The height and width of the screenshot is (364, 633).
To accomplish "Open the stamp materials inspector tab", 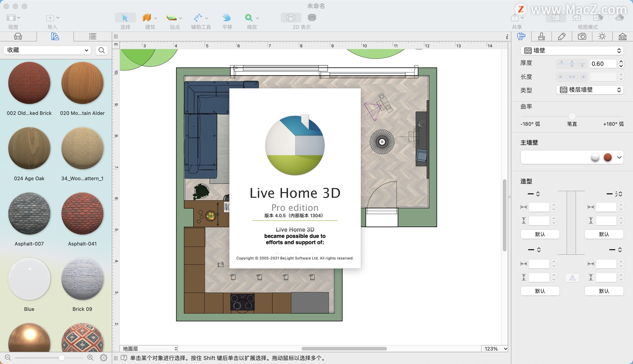I will click(x=541, y=36).
